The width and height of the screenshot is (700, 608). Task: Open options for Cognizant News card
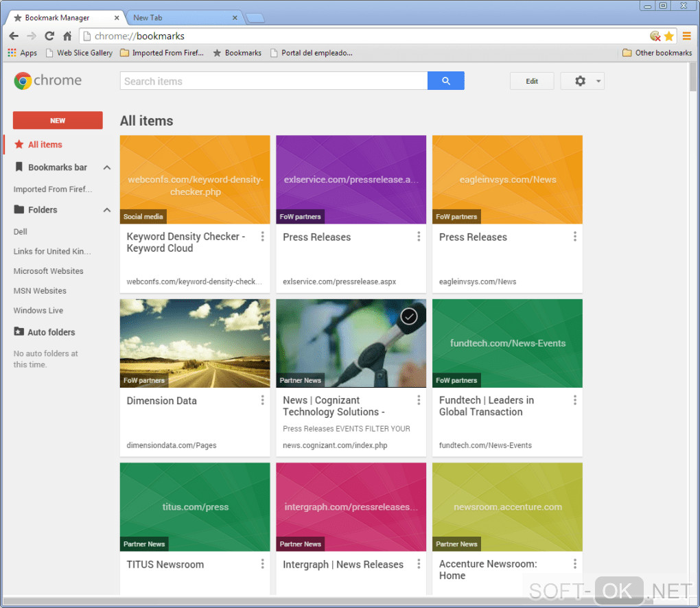click(x=419, y=400)
